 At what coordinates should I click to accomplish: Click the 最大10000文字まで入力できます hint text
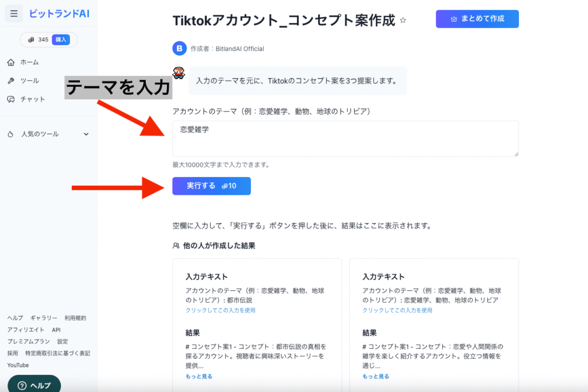click(x=221, y=164)
